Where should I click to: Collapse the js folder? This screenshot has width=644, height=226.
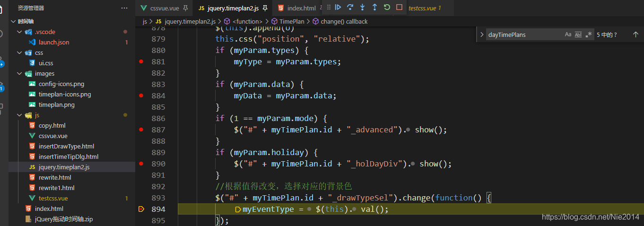[19, 115]
